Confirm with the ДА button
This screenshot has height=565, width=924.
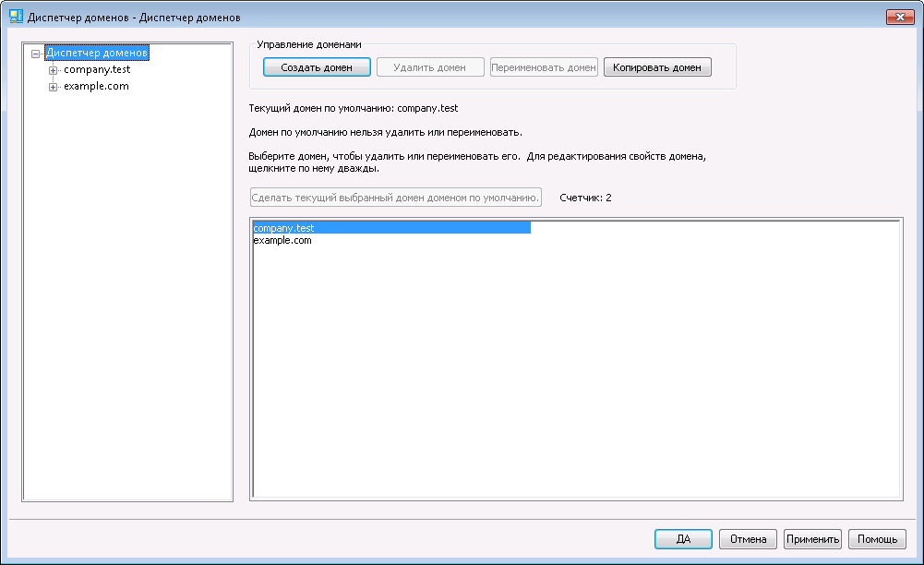[x=684, y=539]
